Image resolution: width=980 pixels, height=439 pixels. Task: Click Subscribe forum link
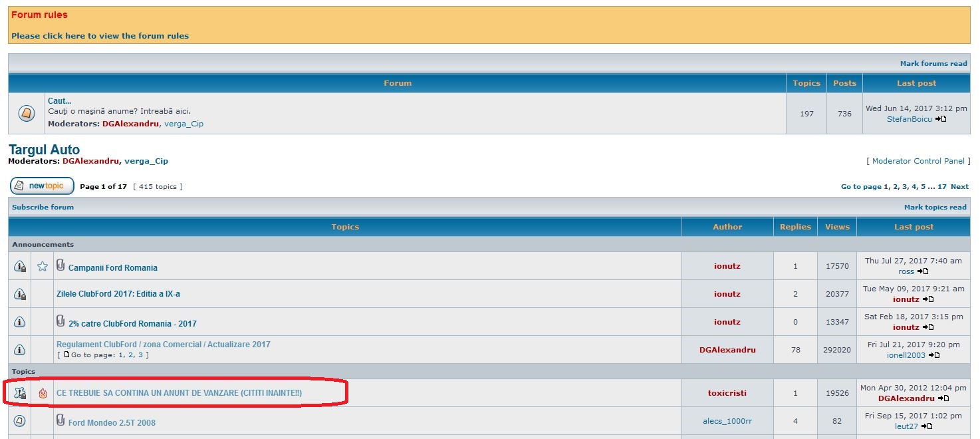tap(43, 207)
